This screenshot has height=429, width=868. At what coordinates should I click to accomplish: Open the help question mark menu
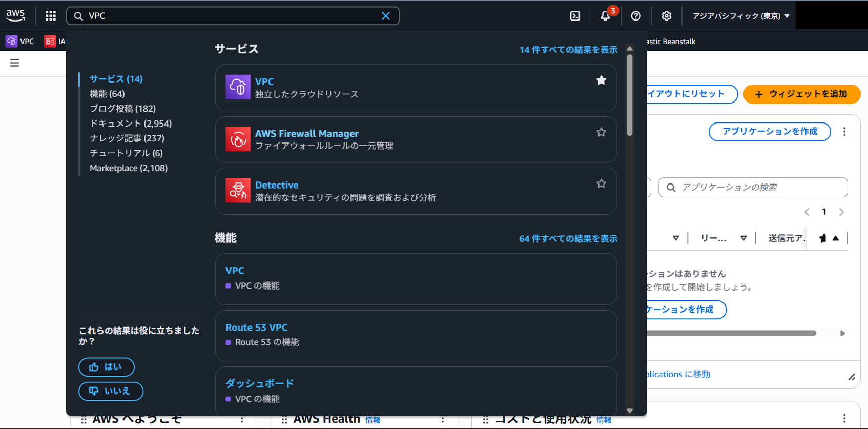coord(635,16)
